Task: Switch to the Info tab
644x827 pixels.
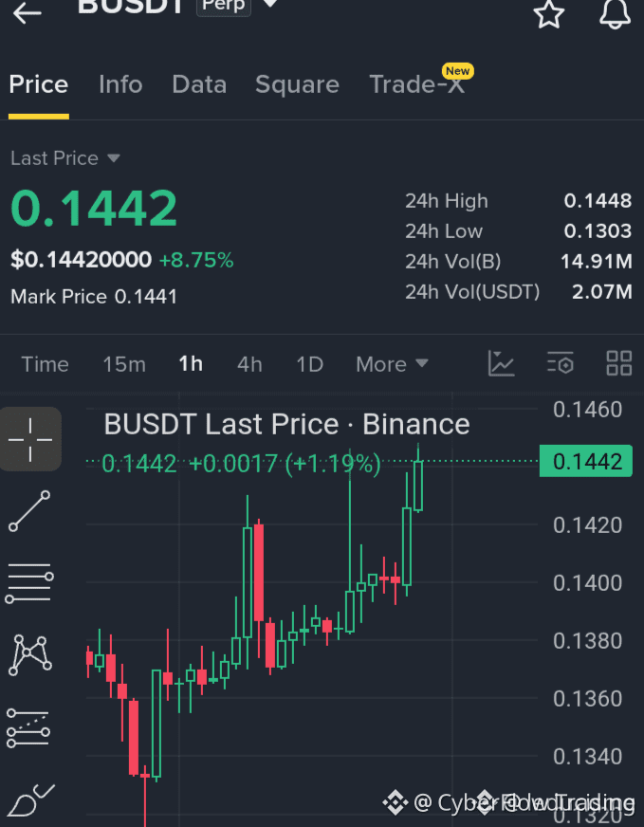Action: coord(120,84)
